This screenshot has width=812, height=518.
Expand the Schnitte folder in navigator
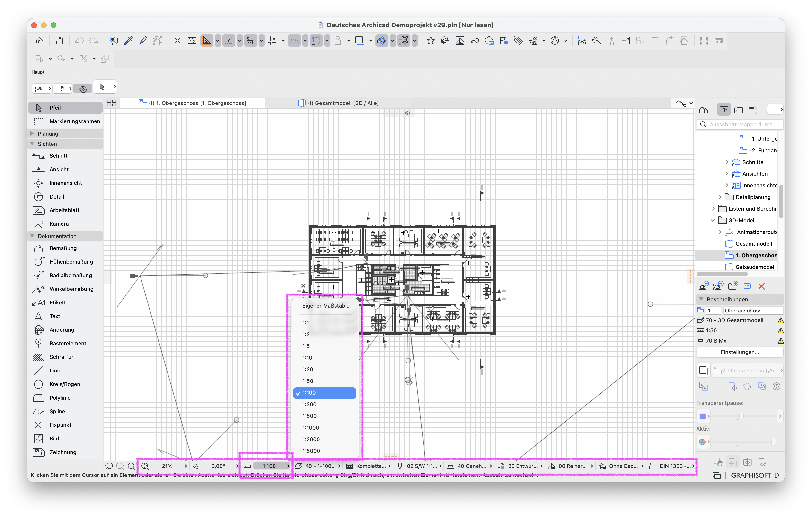pyautogui.click(x=727, y=162)
